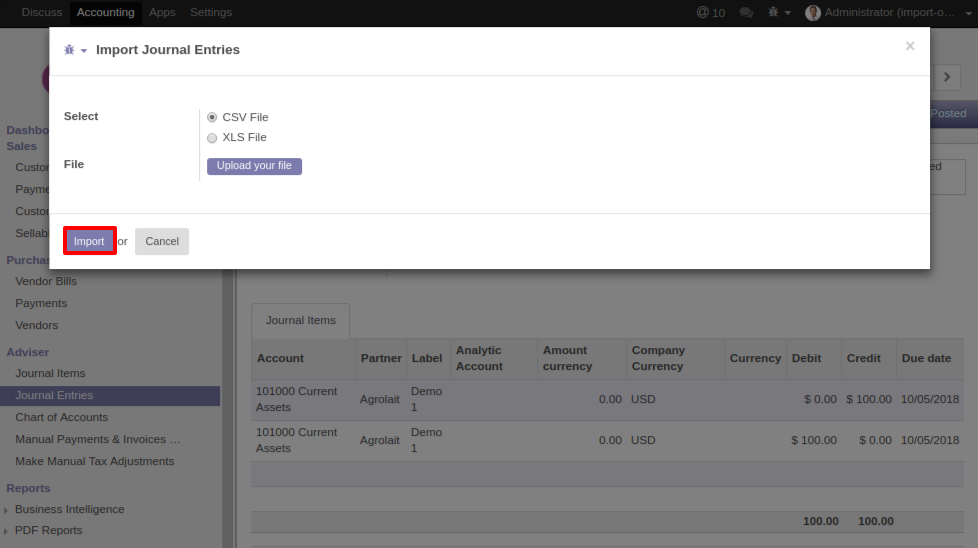The width and height of the screenshot is (978, 548).
Task: Select the CSV File option
Action: coord(212,117)
